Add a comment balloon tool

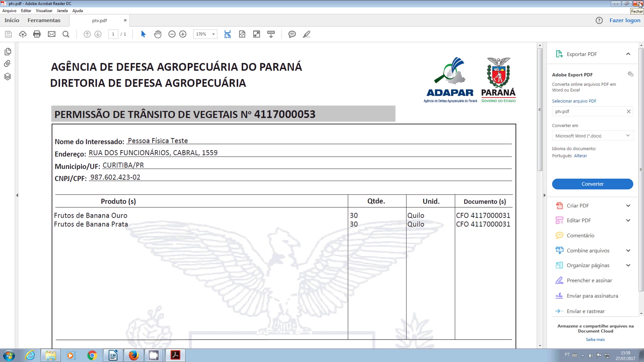[x=292, y=34]
